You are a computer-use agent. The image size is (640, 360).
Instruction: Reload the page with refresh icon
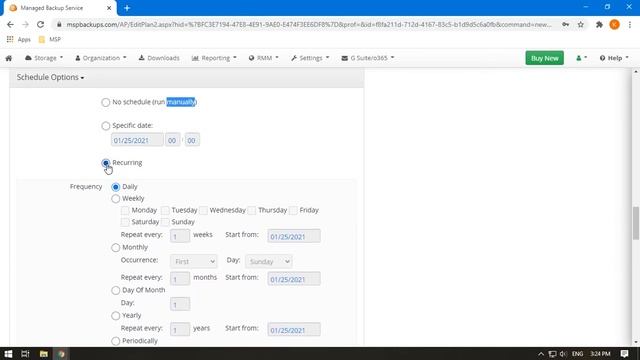(40, 24)
